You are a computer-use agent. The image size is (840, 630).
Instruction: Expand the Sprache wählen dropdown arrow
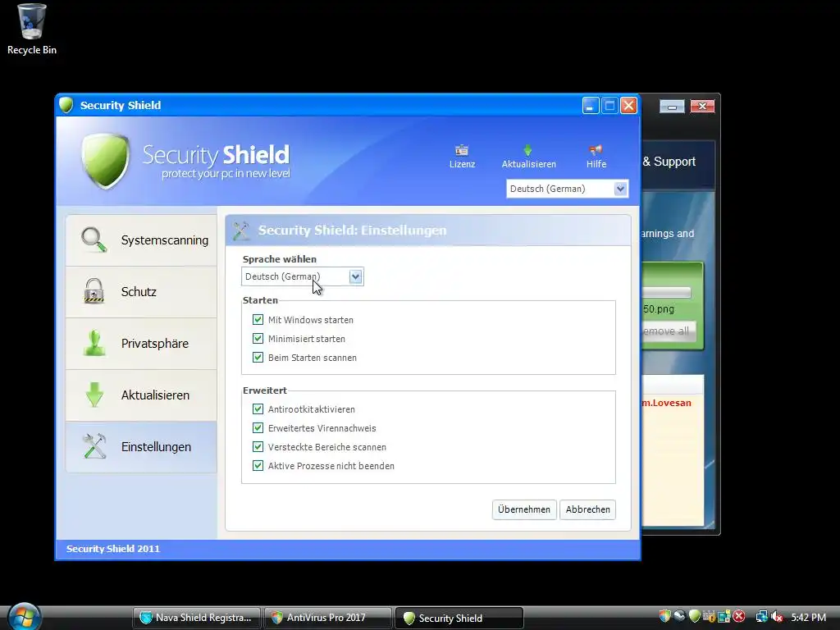[356, 276]
